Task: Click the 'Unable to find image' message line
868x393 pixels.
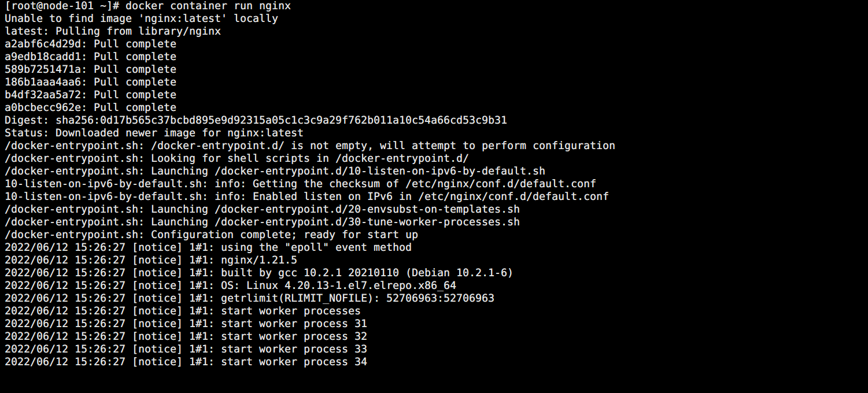Action: [x=141, y=18]
